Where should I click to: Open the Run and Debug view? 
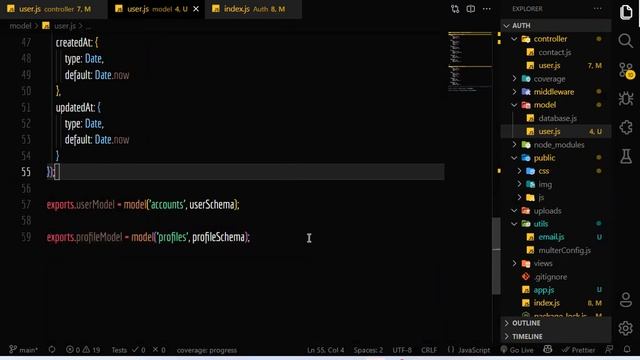point(626,99)
